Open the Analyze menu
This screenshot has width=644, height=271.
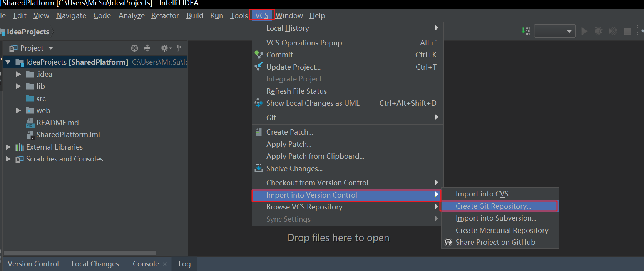click(x=132, y=15)
